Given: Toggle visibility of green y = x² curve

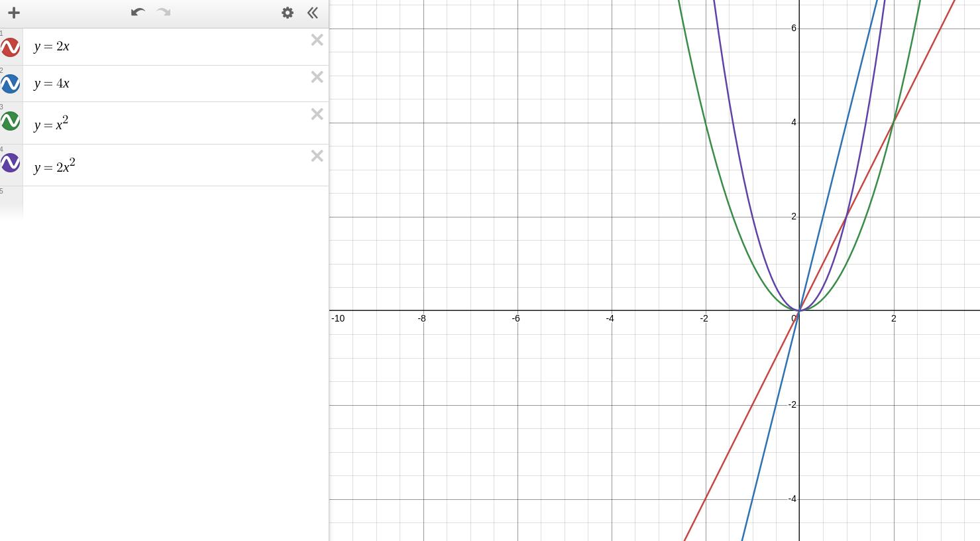Looking at the screenshot, I should tap(11, 121).
